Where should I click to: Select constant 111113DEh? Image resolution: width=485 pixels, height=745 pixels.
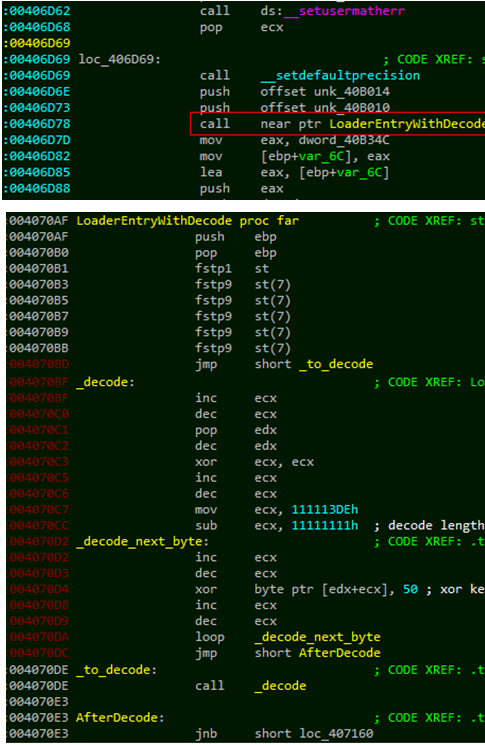tap(325, 509)
